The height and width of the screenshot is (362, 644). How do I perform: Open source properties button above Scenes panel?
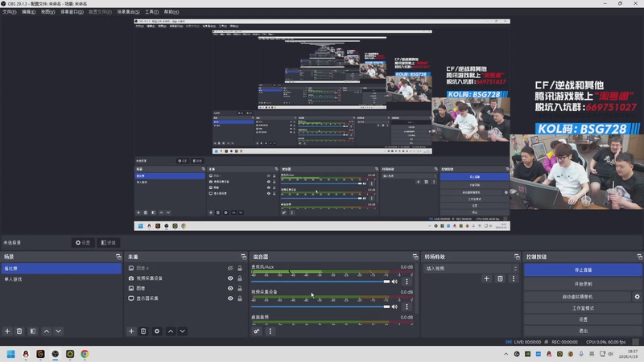point(83,243)
